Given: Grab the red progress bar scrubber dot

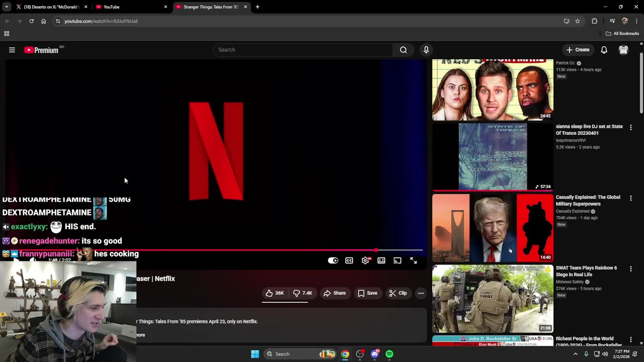Looking at the screenshot, I should pyautogui.click(x=376, y=250).
